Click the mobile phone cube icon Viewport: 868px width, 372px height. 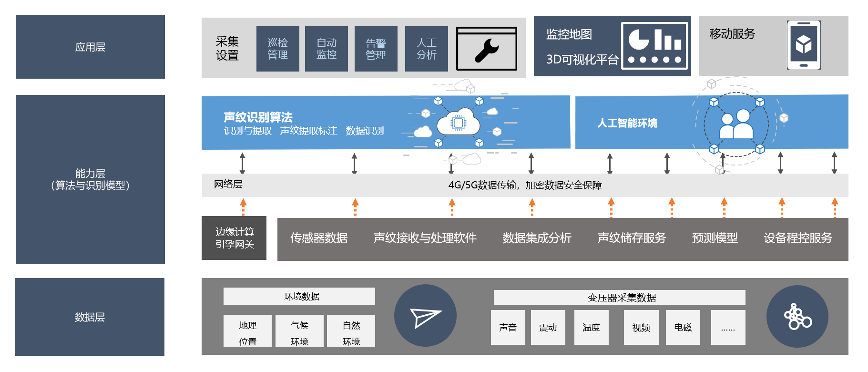(803, 45)
